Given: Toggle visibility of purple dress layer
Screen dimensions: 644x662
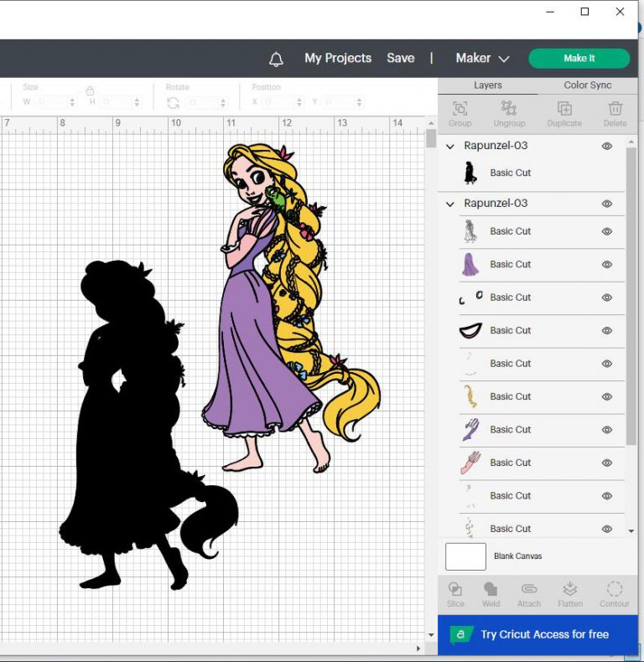Looking at the screenshot, I should (x=607, y=264).
